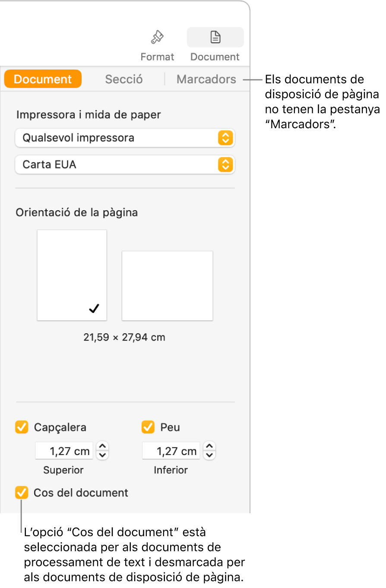Disable the Peu footer checkbox
The width and height of the screenshot is (386, 588).
(x=148, y=427)
